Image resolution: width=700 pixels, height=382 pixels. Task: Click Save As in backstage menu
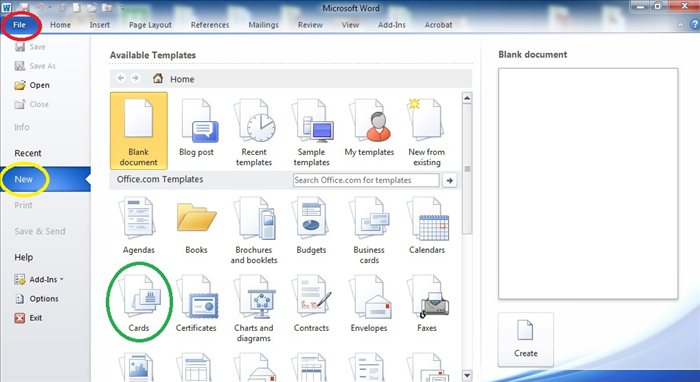click(x=35, y=66)
